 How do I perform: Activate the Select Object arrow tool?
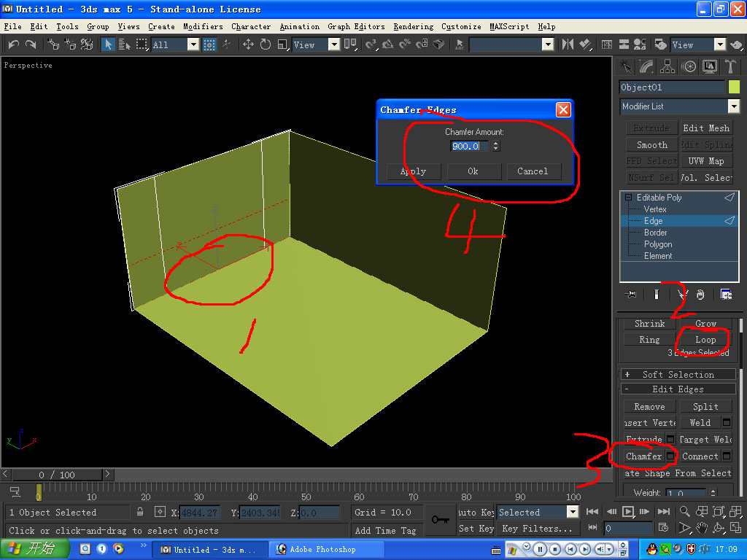[x=108, y=44]
